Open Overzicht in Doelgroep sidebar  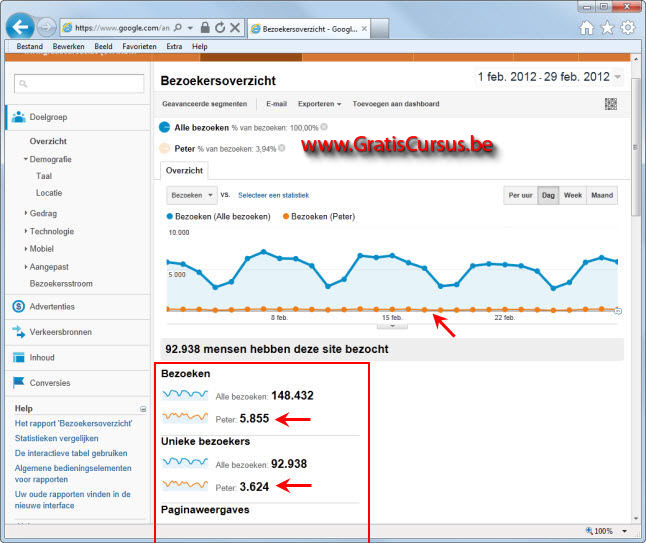(x=48, y=141)
